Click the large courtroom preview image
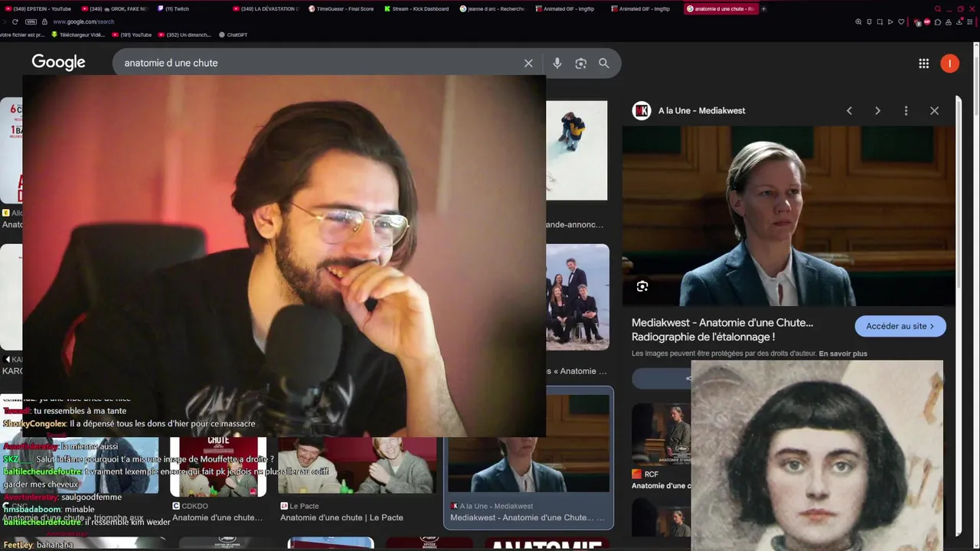 (789, 216)
